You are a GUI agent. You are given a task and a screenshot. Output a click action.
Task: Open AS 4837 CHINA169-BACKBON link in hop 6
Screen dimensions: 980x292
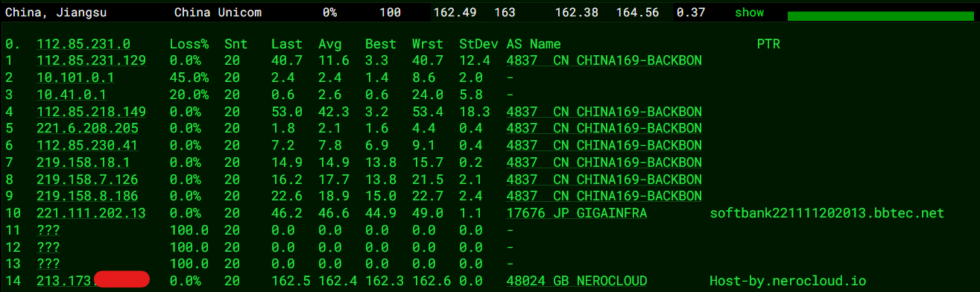[x=604, y=145]
